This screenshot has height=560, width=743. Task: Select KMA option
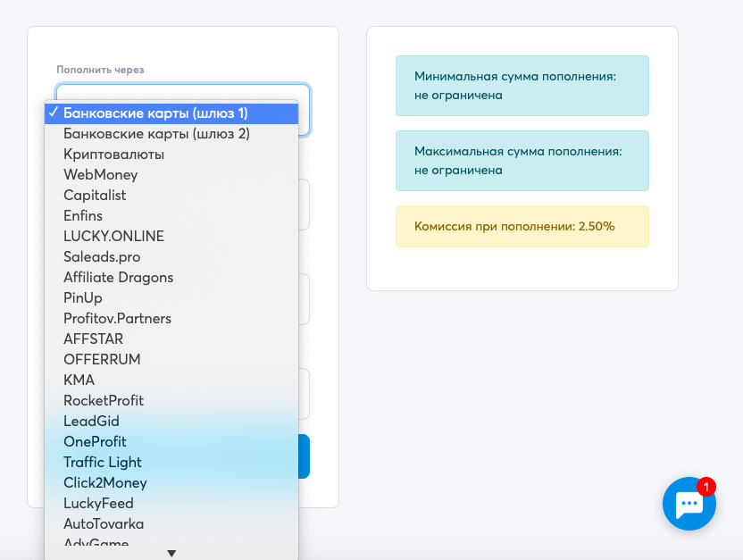(x=171, y=380)
